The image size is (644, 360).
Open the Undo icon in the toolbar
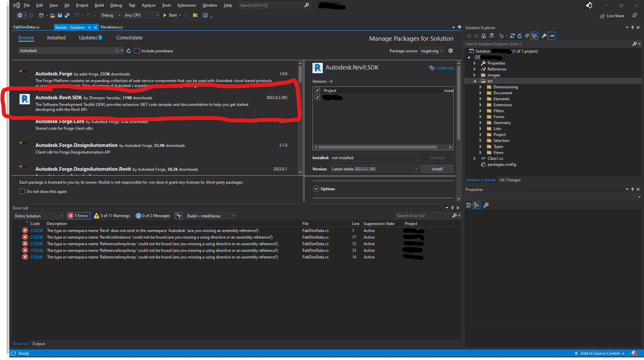[x=77, y=15]
